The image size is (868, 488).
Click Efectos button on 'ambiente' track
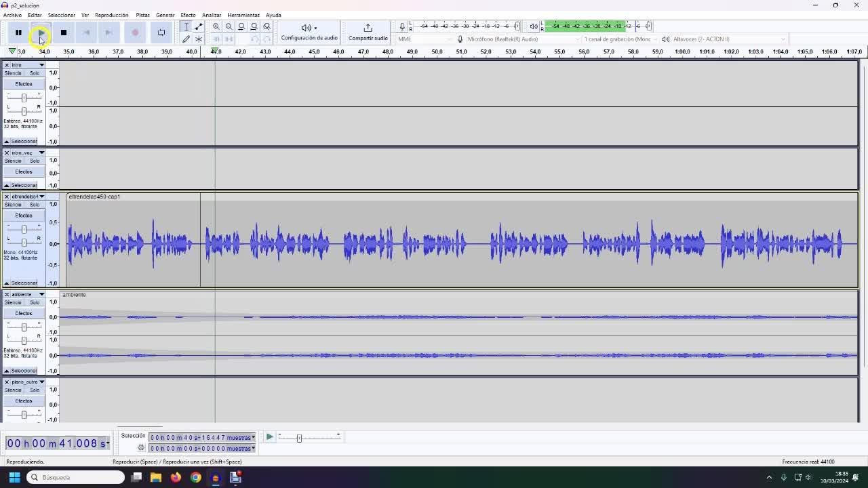click(24, 314)
